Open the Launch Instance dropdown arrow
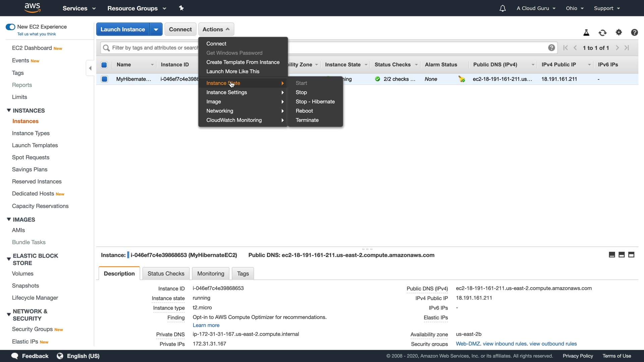644x362 pixels. click(x=156, y=29)
